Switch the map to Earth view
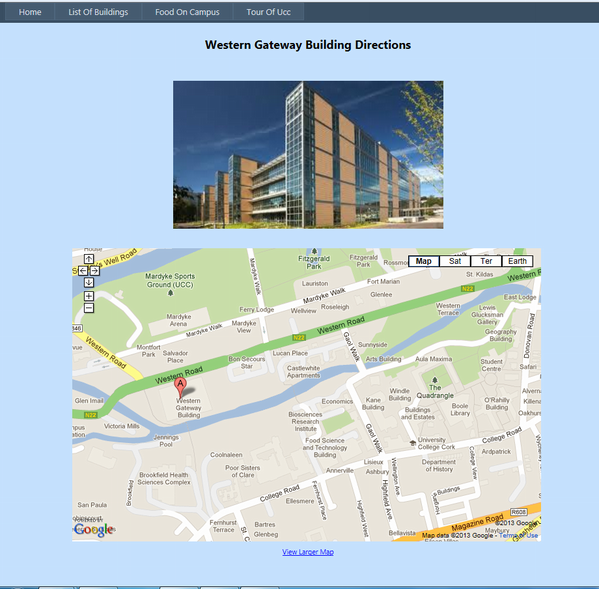 pyautogui.click(x=517, y=261)
